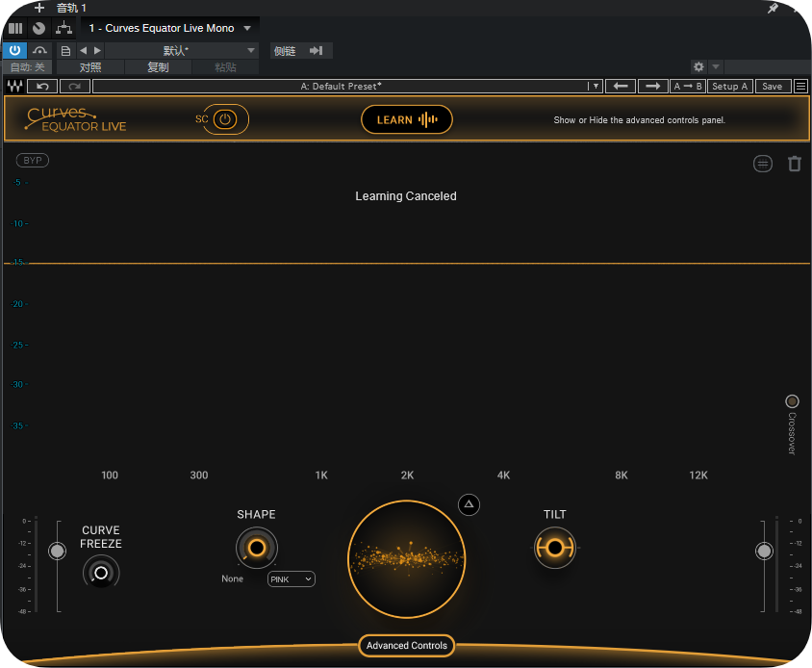The width and height of the screenshot is (812, 668).
Task: Open the mixer bars icon
Action: [x=15, y=28]
